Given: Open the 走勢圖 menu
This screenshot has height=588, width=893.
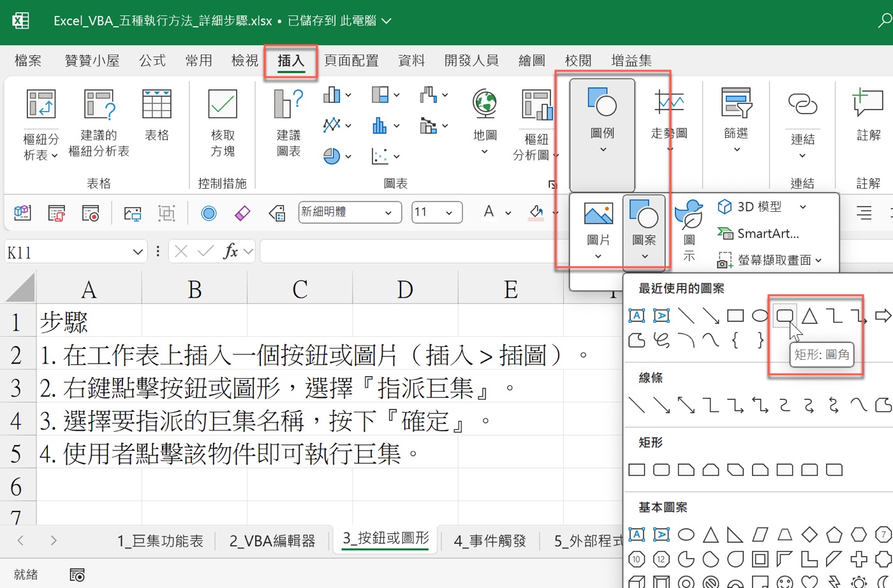Looking at the screenshot, I should [x=669, y=122].
